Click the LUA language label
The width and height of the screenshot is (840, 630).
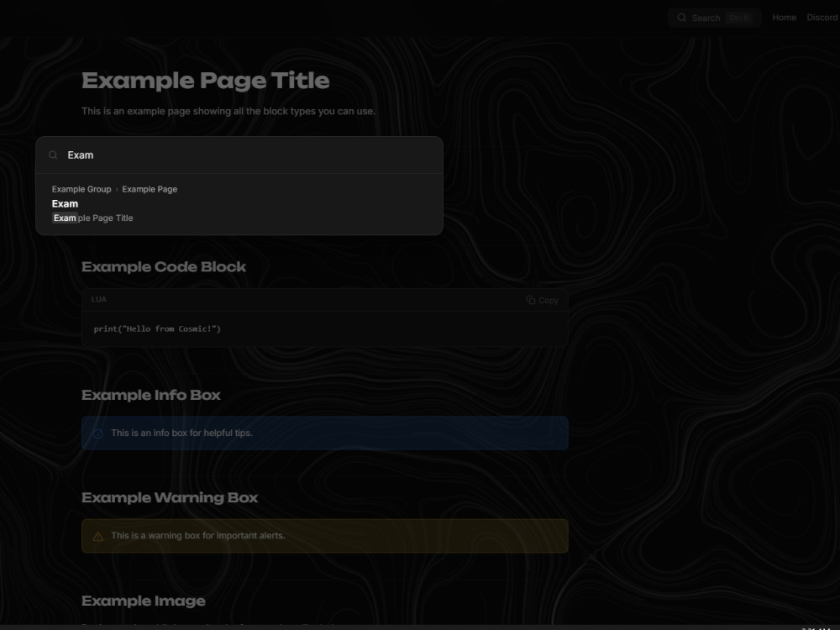(x=98, y=300)
